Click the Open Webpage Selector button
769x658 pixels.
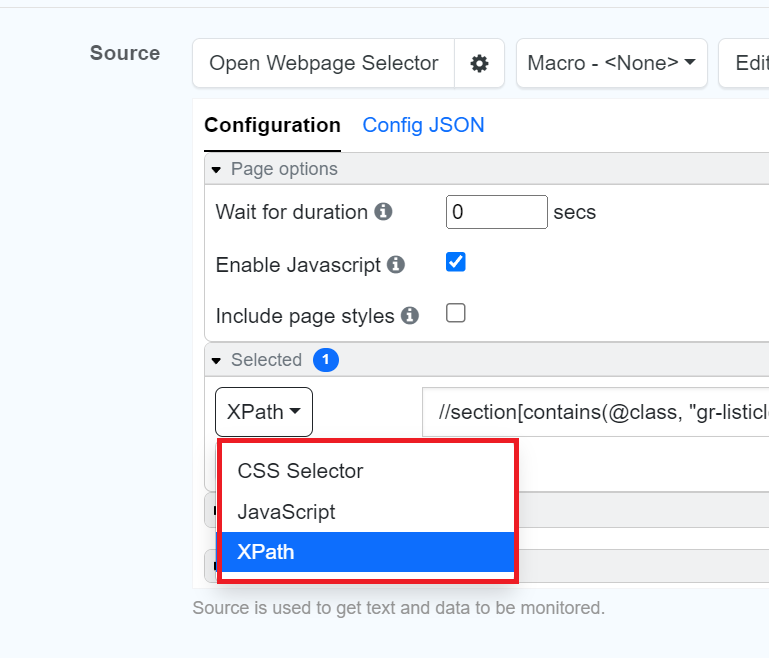[x=323, y=64]
